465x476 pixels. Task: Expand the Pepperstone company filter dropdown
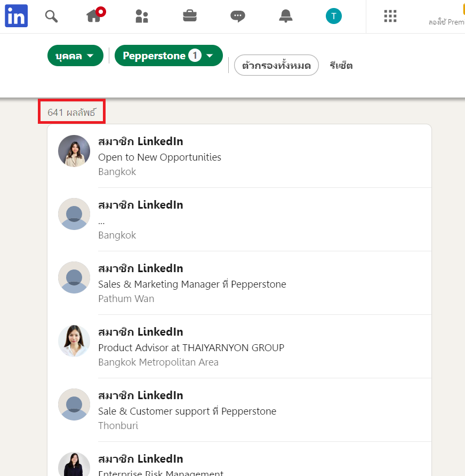[169, 56]
